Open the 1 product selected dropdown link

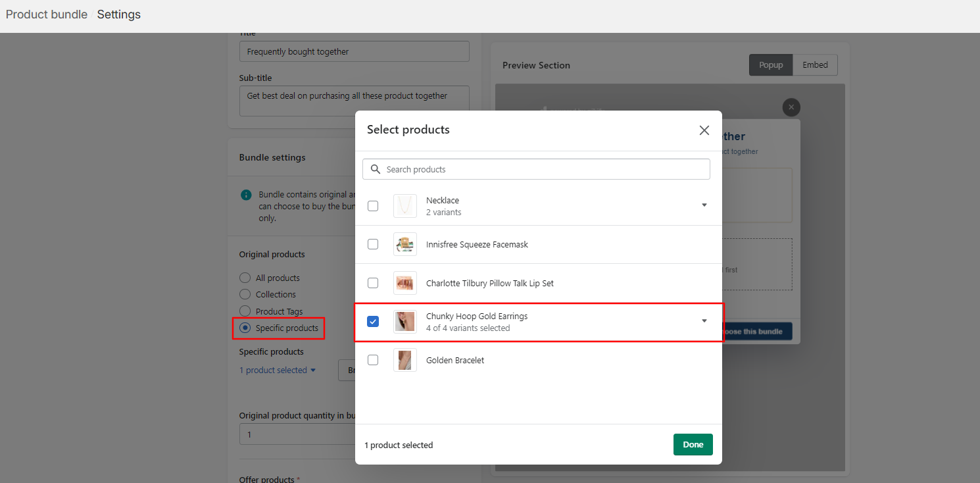coord(278,370)
